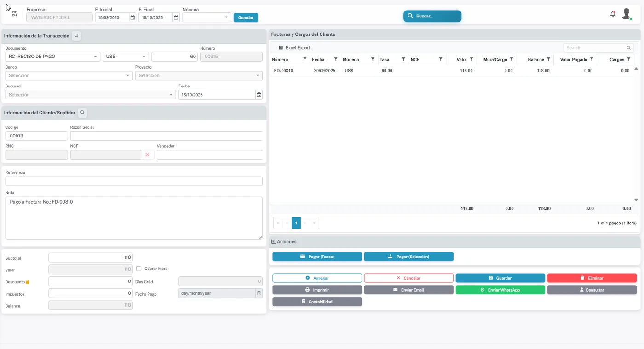
Task: Open the apps grid menu icon
Action: click(x=15, y=14)
